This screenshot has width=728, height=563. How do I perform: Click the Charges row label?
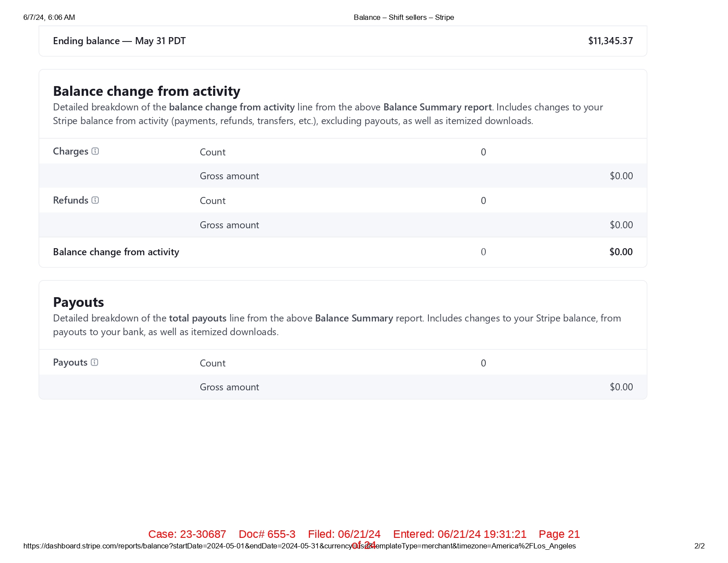pos(71,151)
